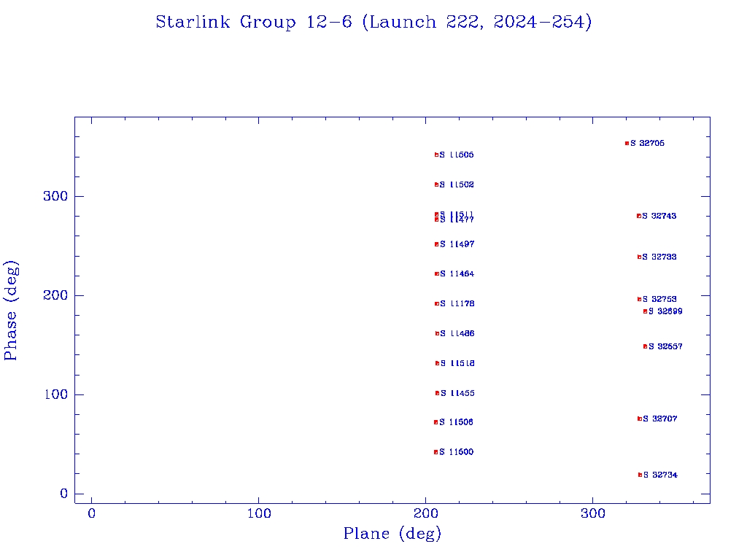Screen dimensions: 747x560
Task: Click the S 32707 satellite label
Action: [x=660, y=419]
